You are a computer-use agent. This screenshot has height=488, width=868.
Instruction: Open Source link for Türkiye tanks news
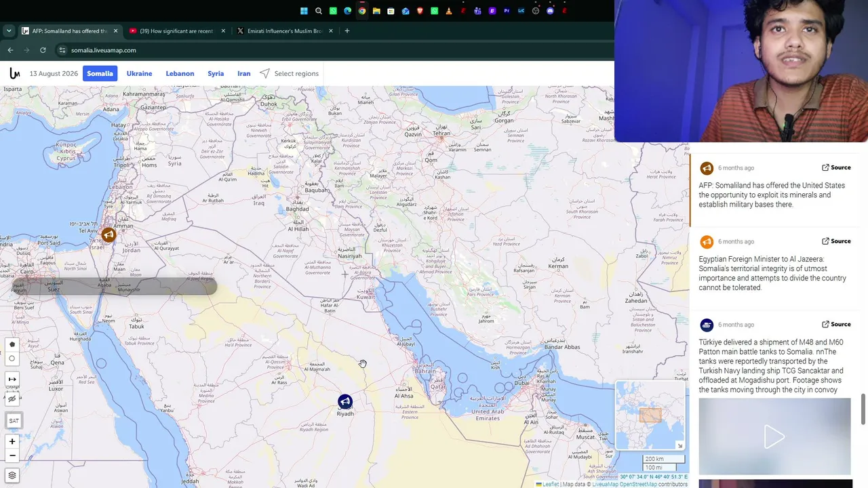(x=836, y=325)
